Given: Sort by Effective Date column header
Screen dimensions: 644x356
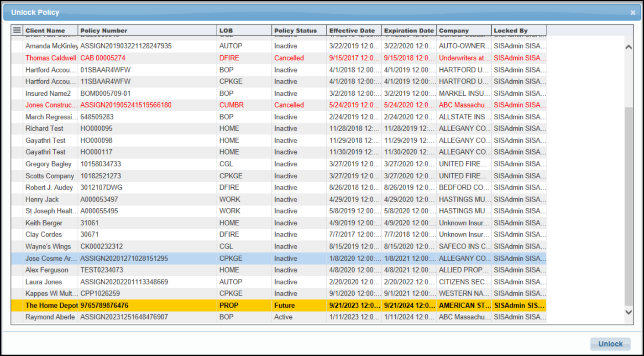Looking at the screenshot, I should 354,31.
